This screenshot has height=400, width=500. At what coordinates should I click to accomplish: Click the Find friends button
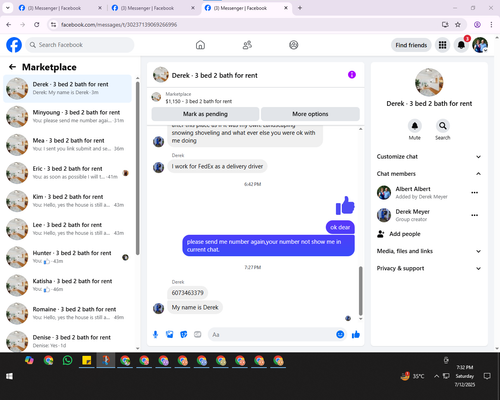click(411, 45)
